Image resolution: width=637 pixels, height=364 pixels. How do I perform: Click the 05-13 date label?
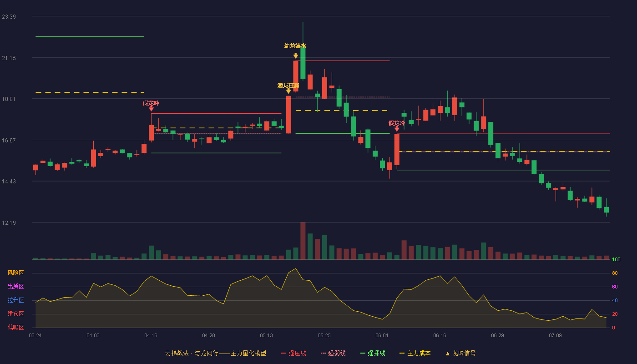coord(266,335)
